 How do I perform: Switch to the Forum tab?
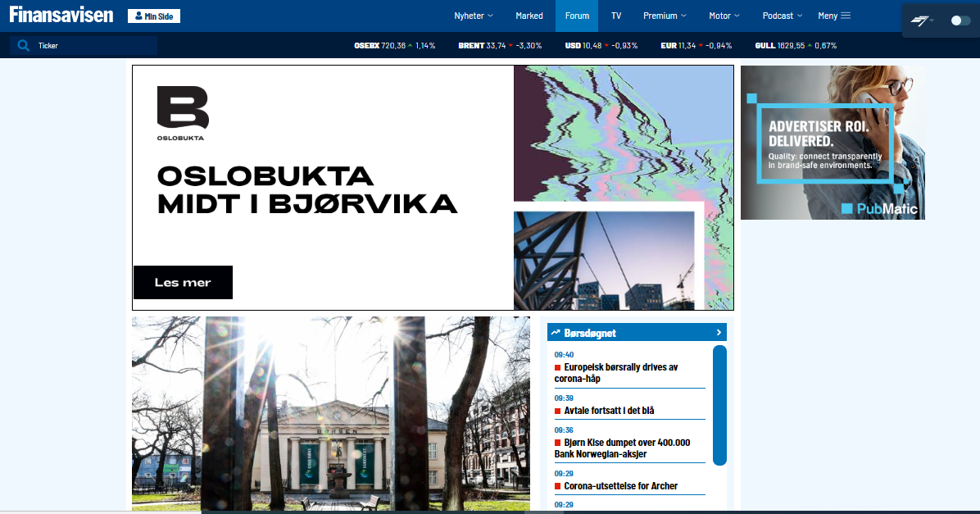[577, 16]
